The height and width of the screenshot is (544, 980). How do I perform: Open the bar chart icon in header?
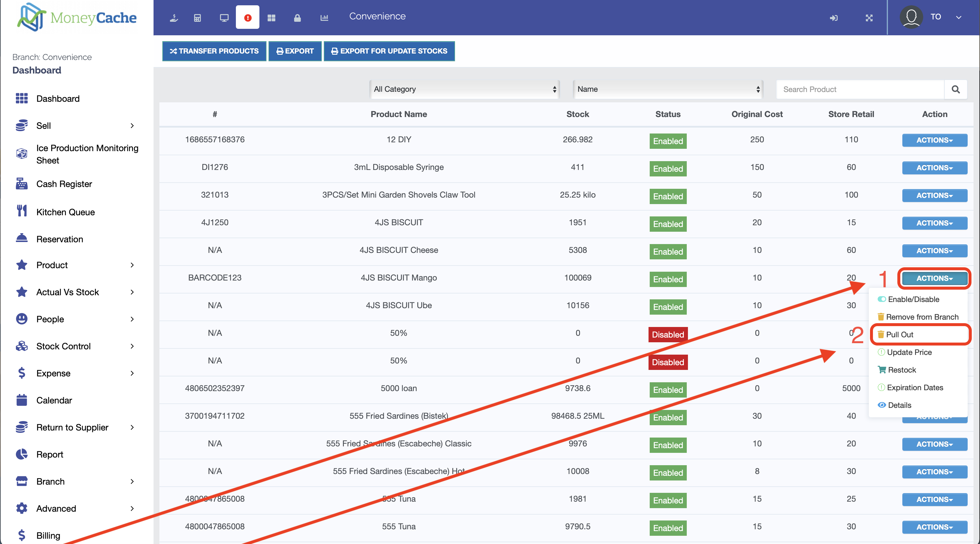pyautogui.click(x=324, y=18)
